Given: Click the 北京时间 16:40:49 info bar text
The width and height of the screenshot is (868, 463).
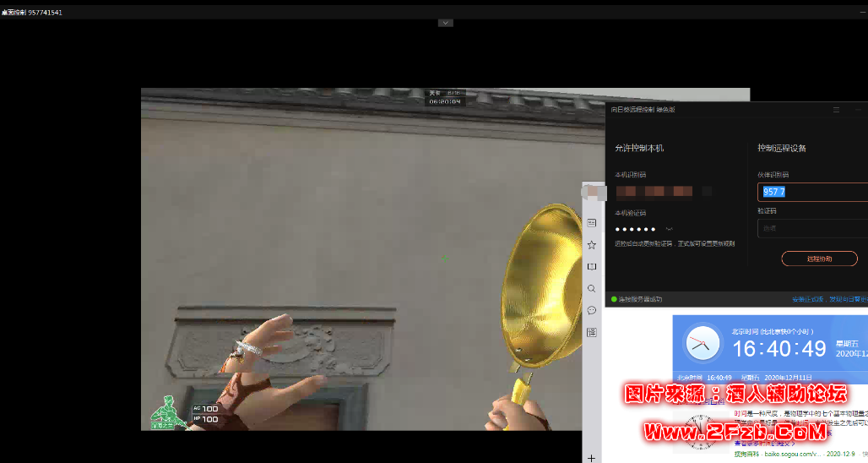Looking at the screenshot, I should [704, 377].
